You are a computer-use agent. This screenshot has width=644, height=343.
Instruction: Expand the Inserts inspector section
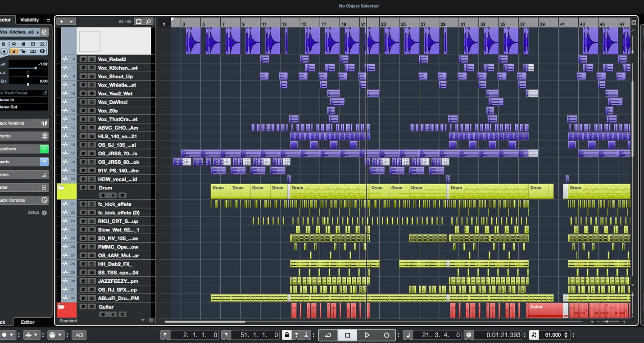(x=24, y=162)
